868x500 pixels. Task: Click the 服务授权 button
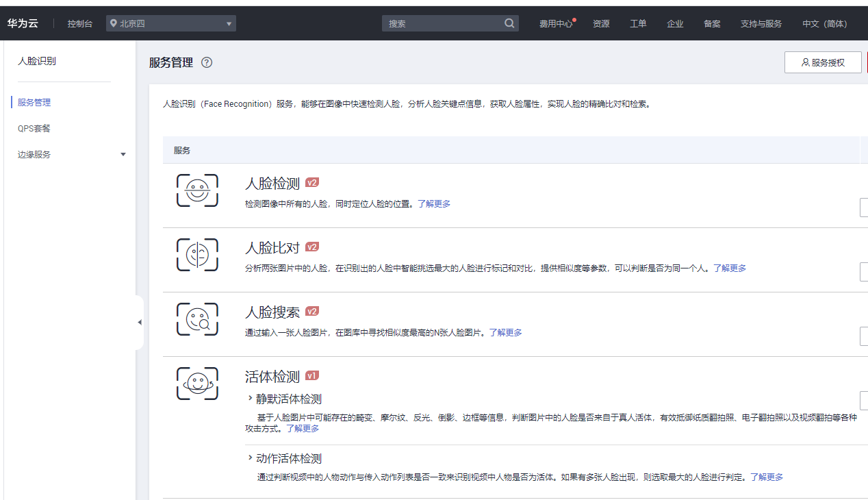tap(822, 62)
